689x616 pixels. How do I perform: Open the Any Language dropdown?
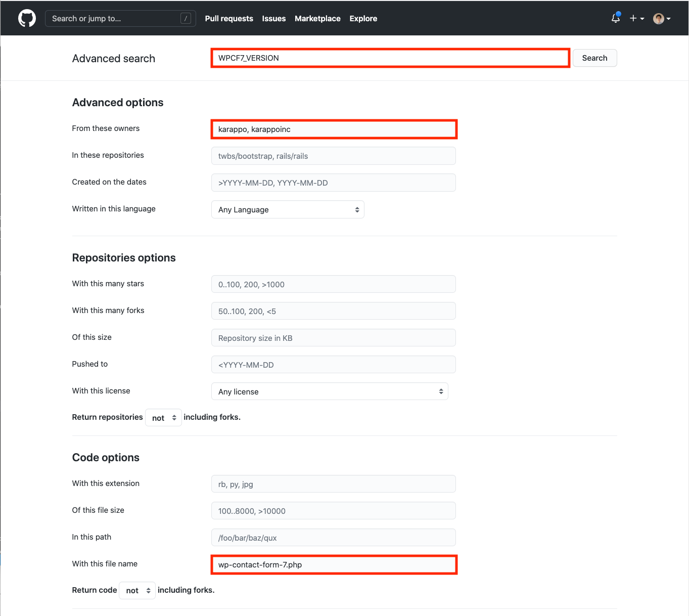288,209
